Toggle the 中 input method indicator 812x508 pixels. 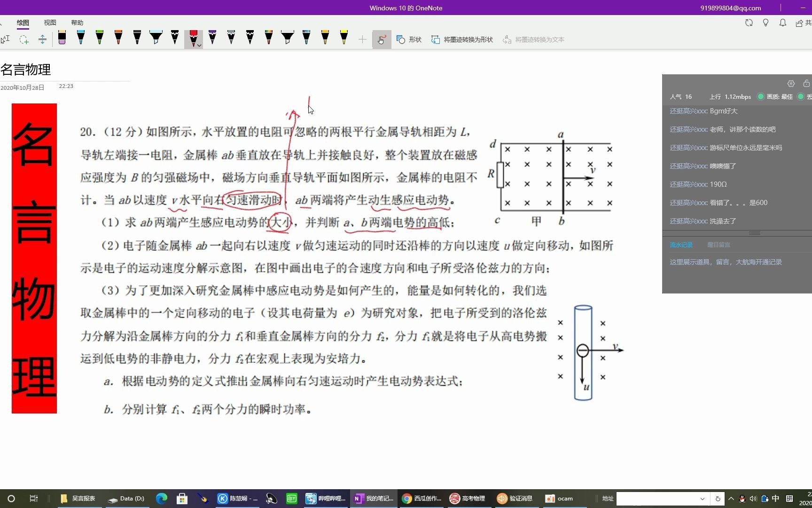coord(776,499)
